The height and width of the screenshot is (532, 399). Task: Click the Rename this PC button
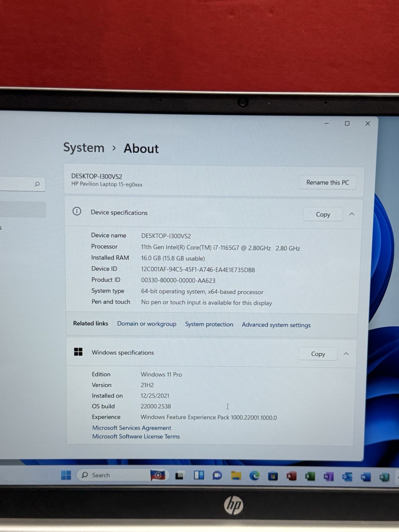[328, 183]
